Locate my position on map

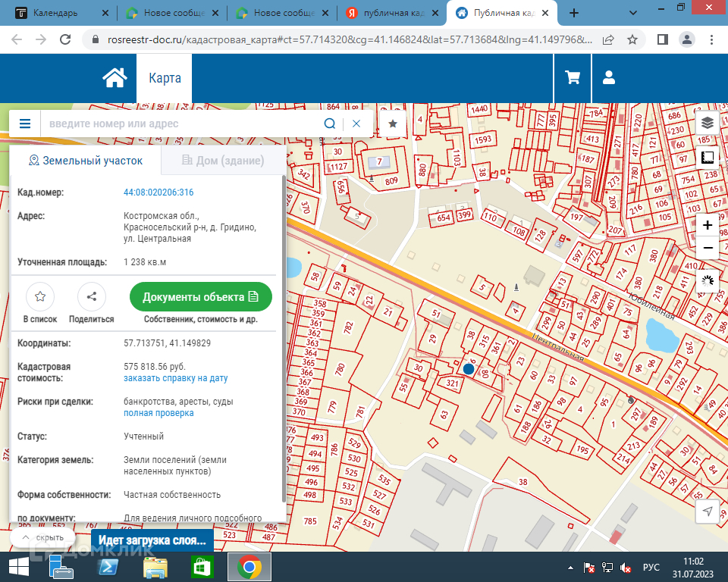[707, 512]
